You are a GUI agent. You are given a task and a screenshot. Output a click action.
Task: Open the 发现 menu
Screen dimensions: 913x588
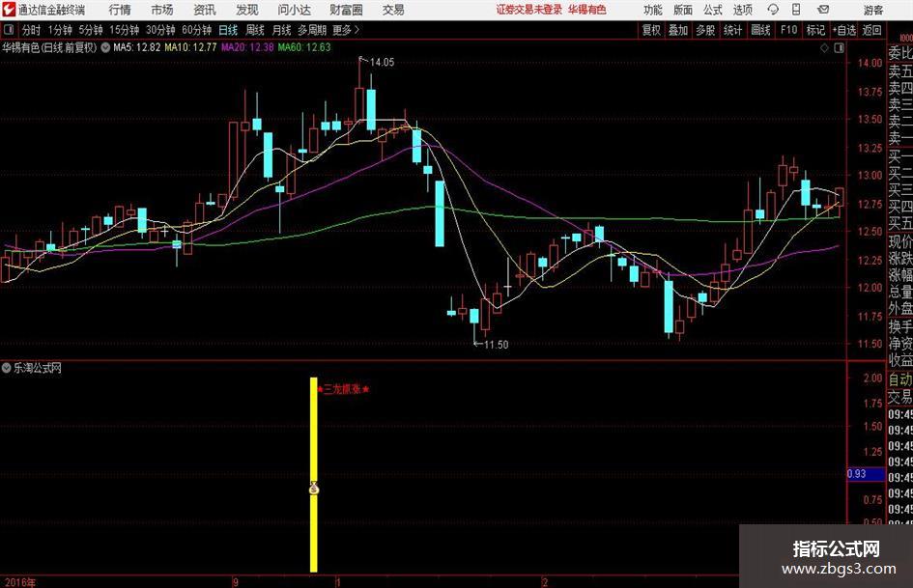tap(247, 10)
